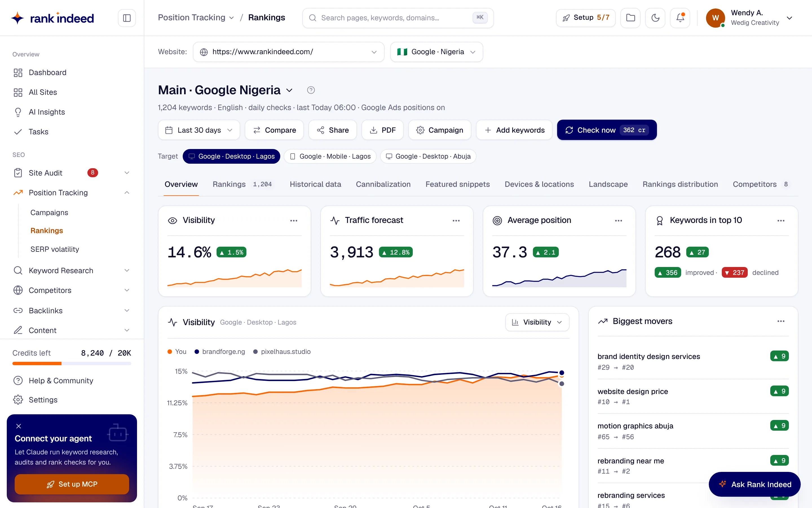Open the Visibility card three-dot menu

coord(294,221)
